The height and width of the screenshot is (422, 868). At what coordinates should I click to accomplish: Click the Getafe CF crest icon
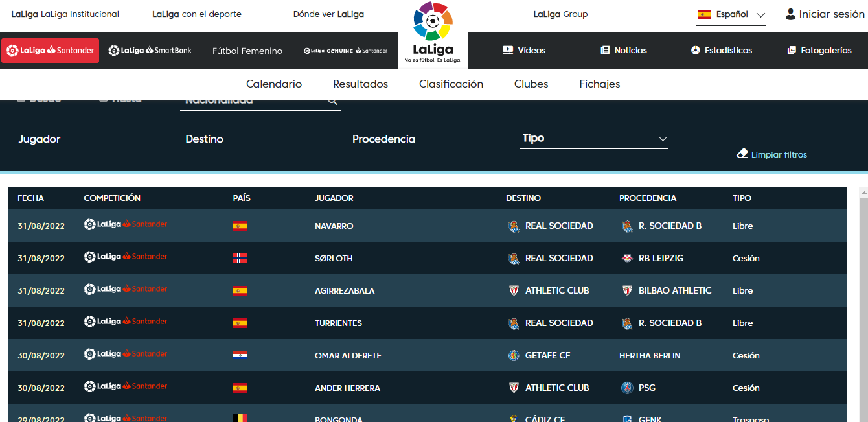(x=514, y=355)
